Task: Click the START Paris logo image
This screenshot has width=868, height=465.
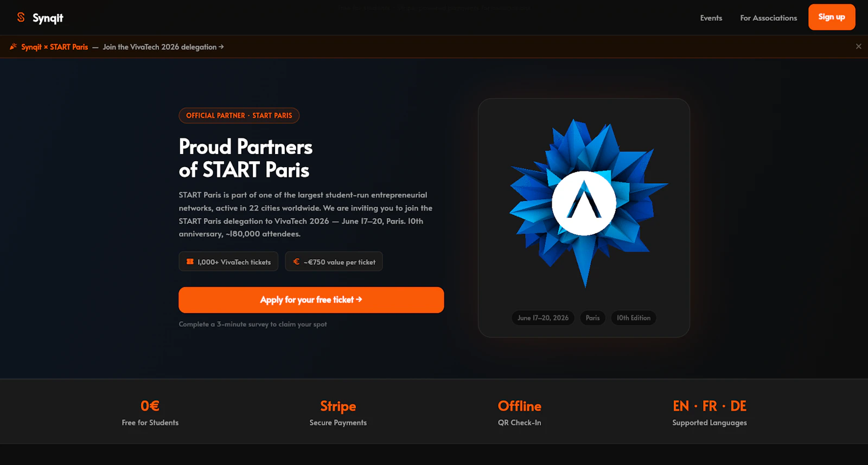Action: click(588, 203)
